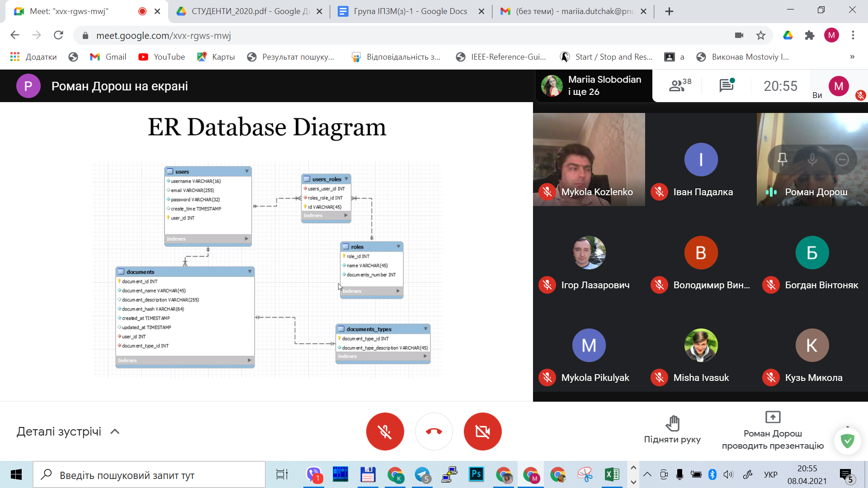The image size is (868, 488).
Task: Click the remove participant icon on Роман Дорош's tile
Action: (x=842, y=159)
